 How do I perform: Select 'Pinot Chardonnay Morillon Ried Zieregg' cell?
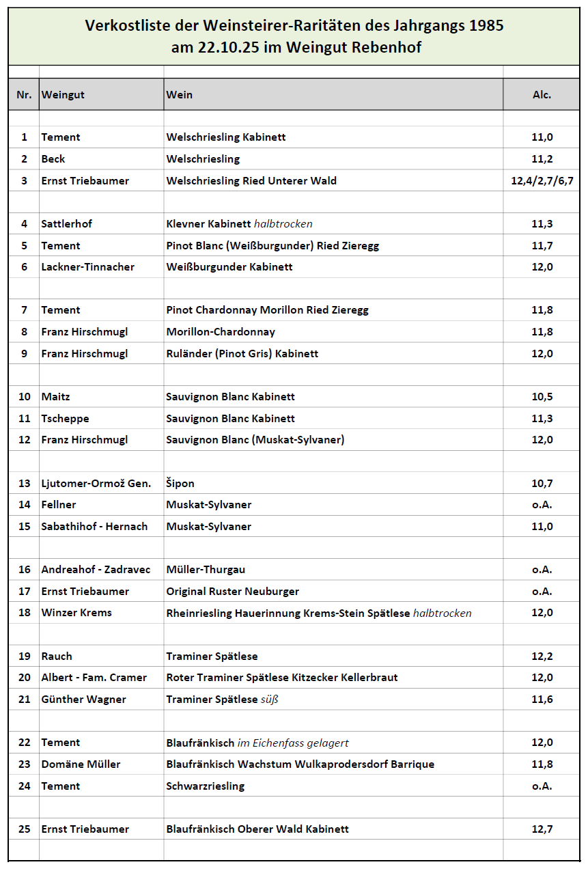point(267,310)
